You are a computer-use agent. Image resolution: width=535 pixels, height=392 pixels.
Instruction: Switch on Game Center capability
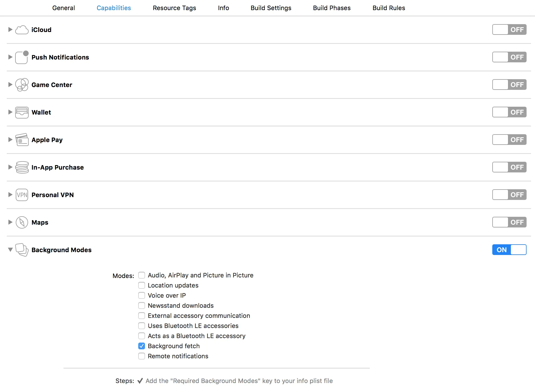(x=509, y=85)
